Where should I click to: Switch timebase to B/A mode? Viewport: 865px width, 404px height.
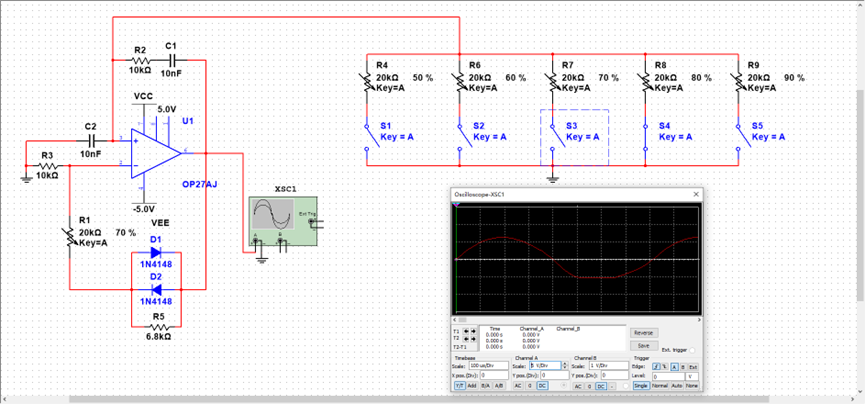[485, 385]
